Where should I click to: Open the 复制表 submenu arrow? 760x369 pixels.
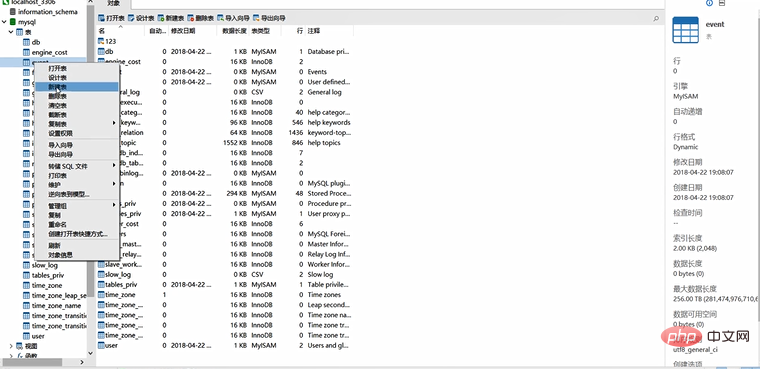[114, 124]
